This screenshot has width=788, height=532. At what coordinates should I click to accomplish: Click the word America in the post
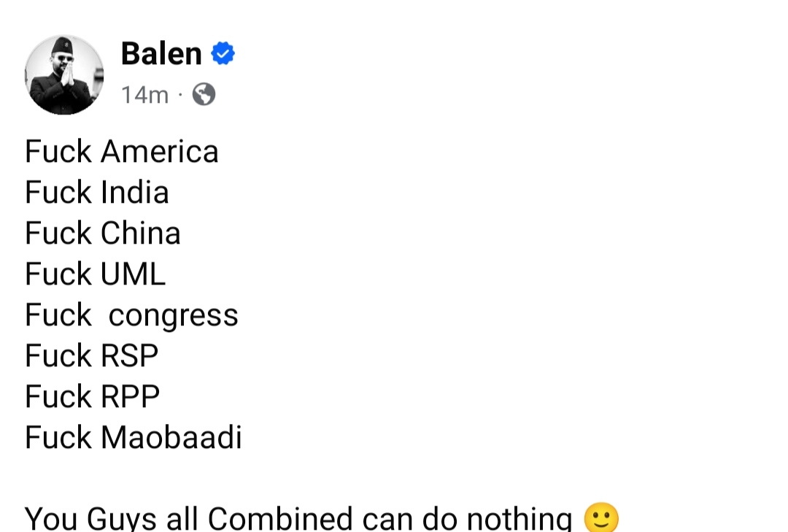click(160, 152)
